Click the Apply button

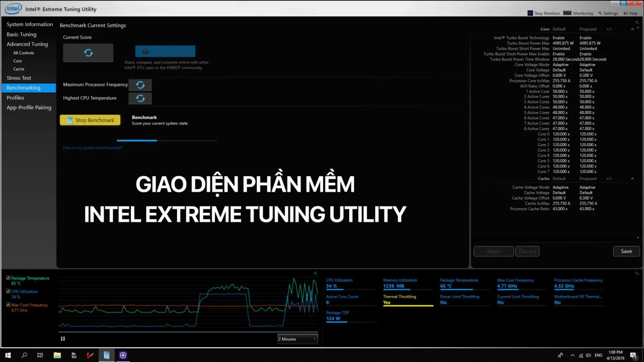(x=494, y=251)
